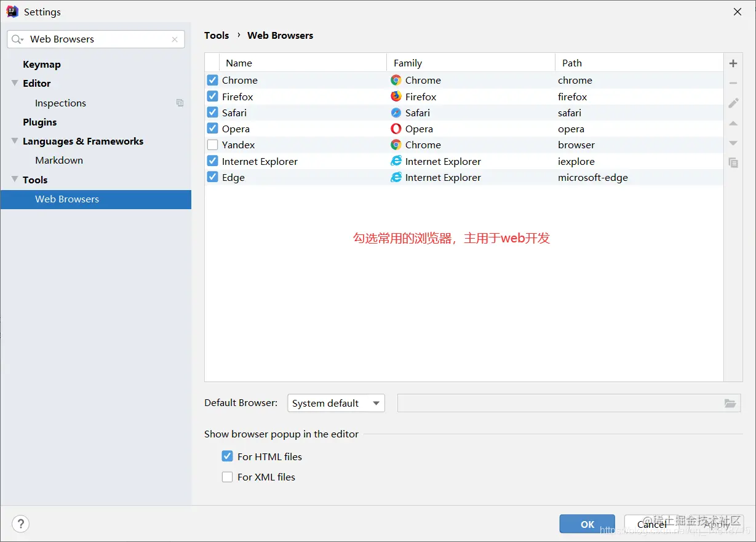Click the Add browser plus icon
The width and height of the screenshot is (756, 542).
click(x=733, y=63)
